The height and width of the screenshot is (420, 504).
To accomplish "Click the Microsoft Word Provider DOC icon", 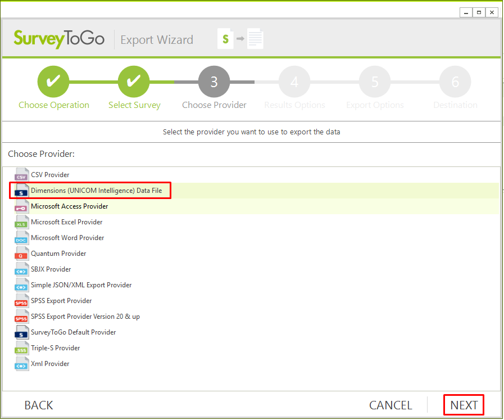I will pyautogui.click(x=21, y=238).
